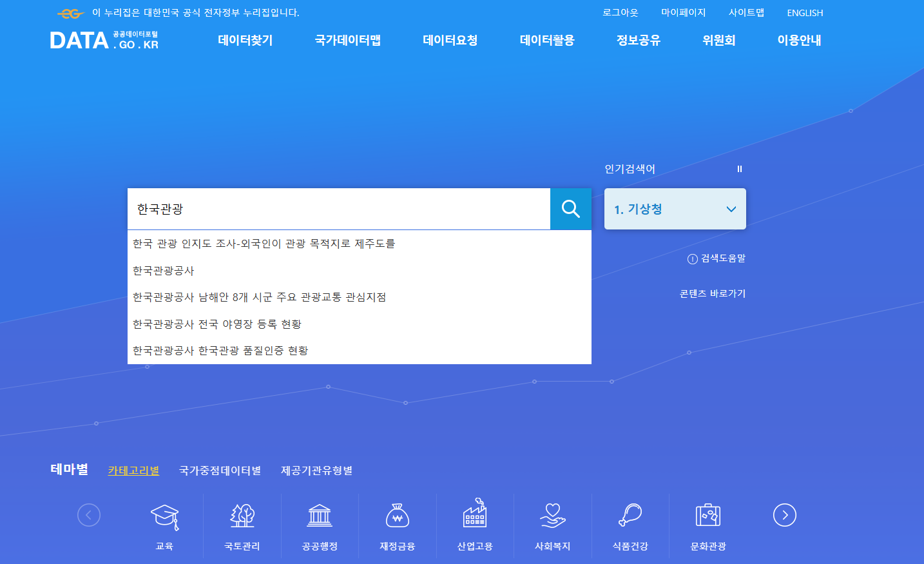
Task: Select the 카테고리별 tab
Action: point(133,471)
